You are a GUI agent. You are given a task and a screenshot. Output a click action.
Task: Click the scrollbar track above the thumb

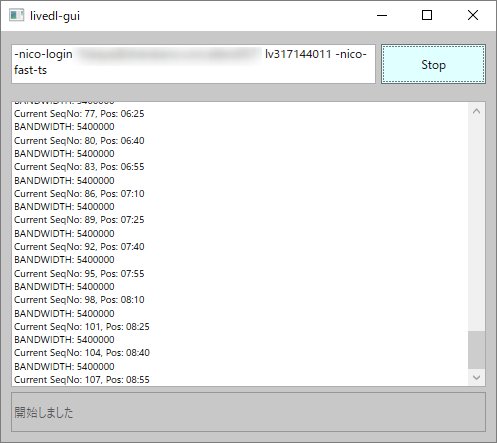tap(476, 225)
